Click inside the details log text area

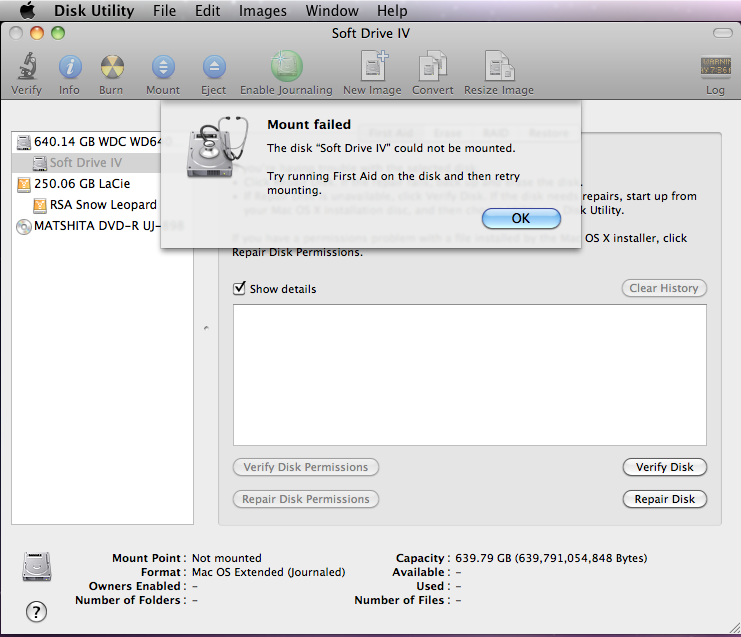[x=470, y=375]
